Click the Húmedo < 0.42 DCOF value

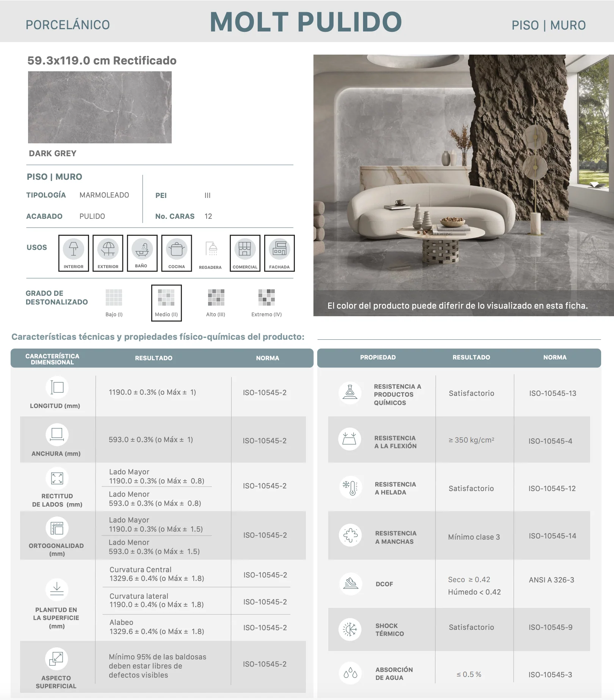pos(475,592)
